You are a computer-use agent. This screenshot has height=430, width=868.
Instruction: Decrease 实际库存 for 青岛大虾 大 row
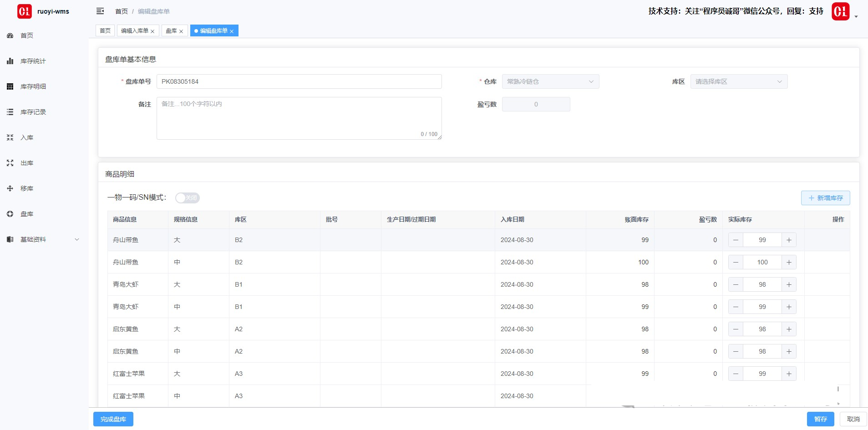(x=736, y=284)
